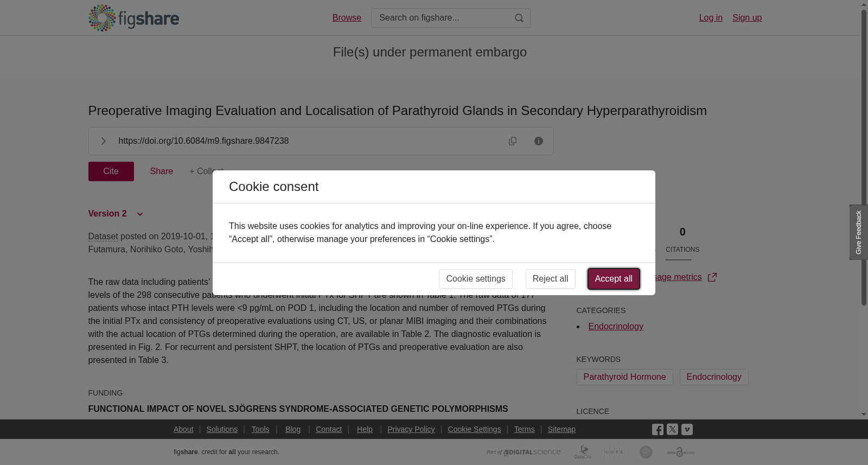
Task: Accept all cookies
Action: point(614,279)
